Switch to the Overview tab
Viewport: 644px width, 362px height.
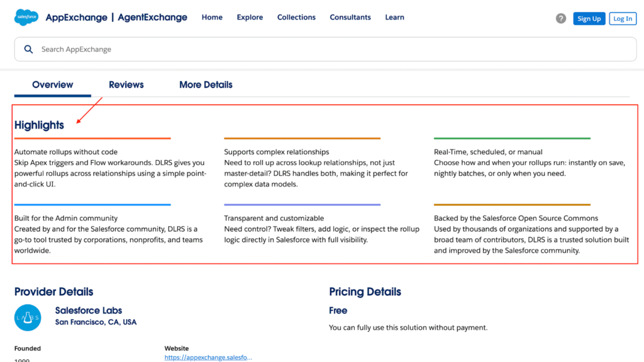click(53, 85)
